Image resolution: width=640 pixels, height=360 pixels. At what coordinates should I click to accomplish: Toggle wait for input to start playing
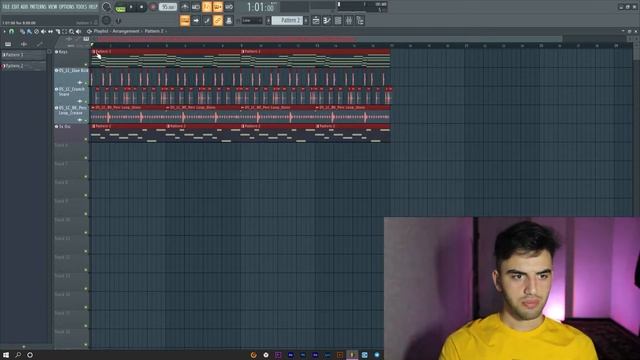click(196, 7)
